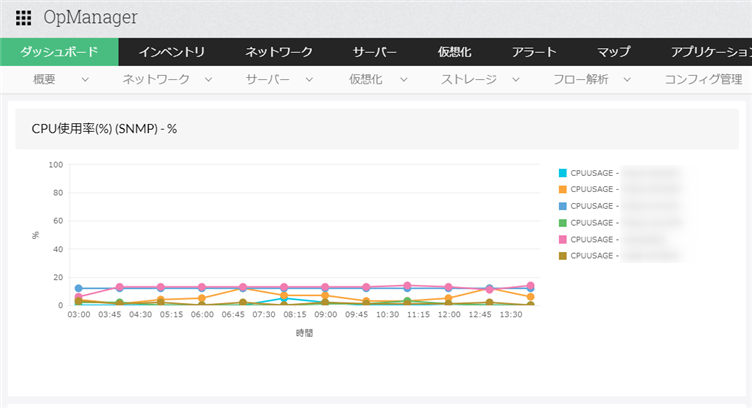Expand chevron next to gray サーバー submenu

[309, 80]
